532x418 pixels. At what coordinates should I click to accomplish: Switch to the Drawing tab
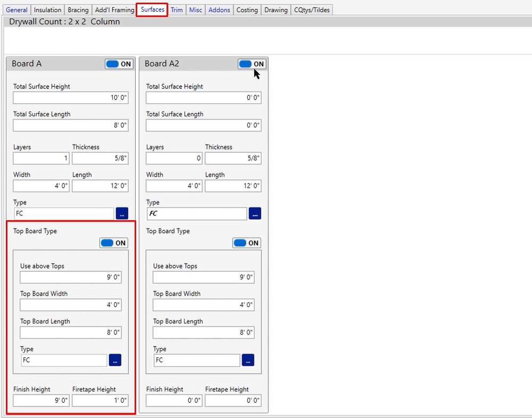coord(276,10)
